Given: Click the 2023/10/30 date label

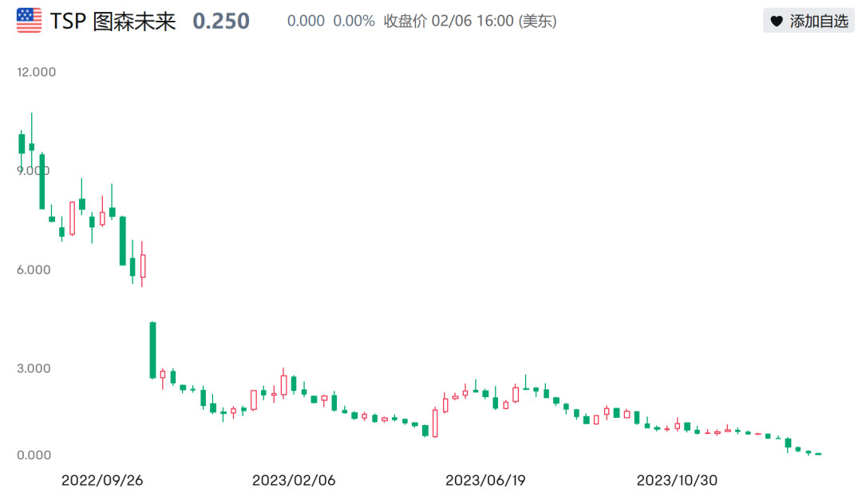Looking at the screenshot, I should tap(677, 480).
